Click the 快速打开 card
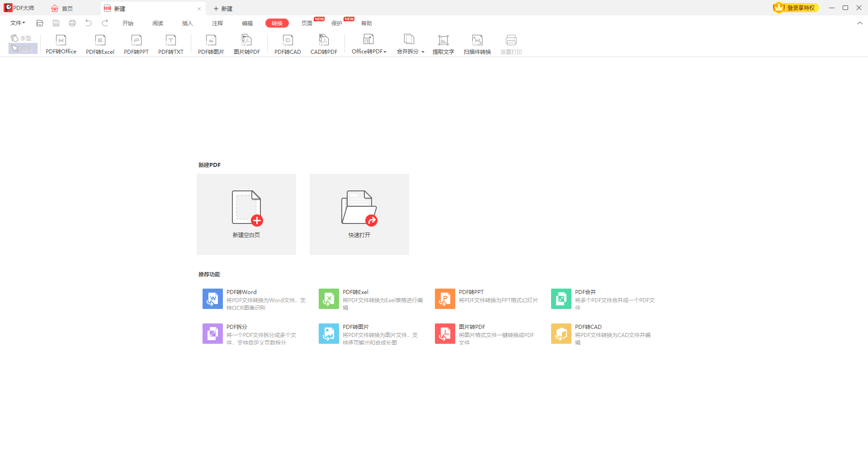Viewport: 868px width, 470px height. pos(359,214)
